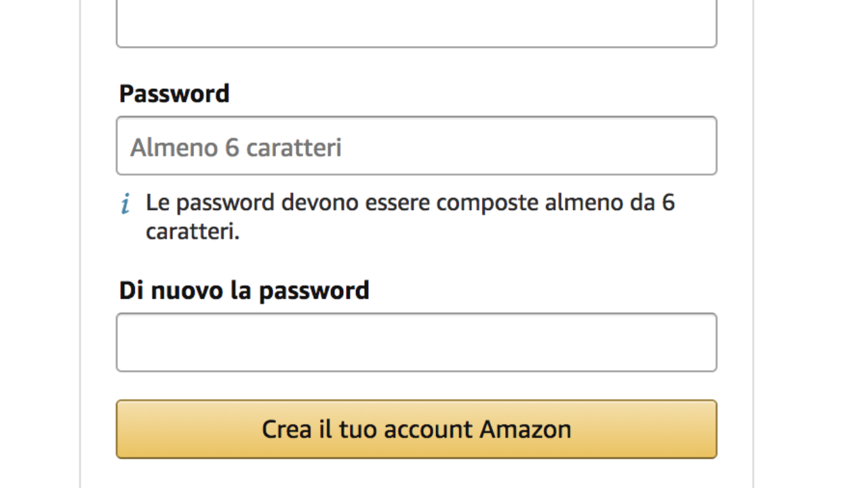
Task: Select the confirm password text box
Action: (x=416, y=342)
